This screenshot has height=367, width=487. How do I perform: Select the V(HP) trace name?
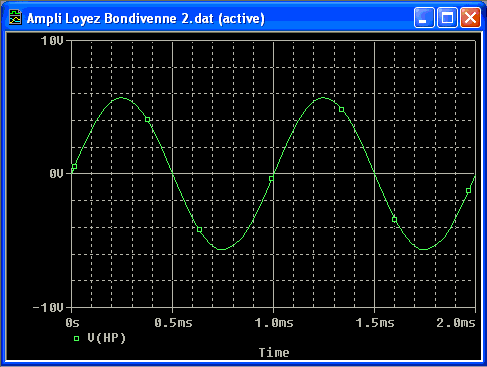(107, 338)
